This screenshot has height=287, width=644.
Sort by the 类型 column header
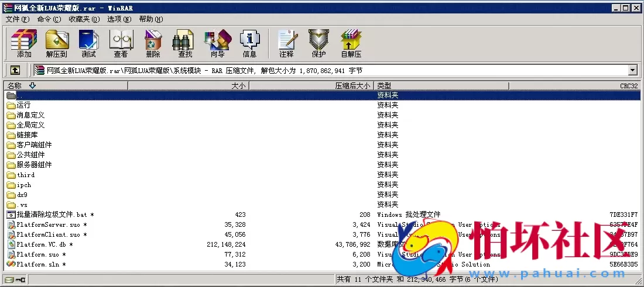441,86
